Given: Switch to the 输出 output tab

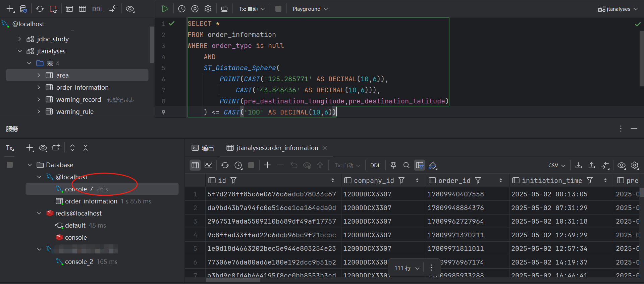Looking at the screenshot, I should click(203, 148).
